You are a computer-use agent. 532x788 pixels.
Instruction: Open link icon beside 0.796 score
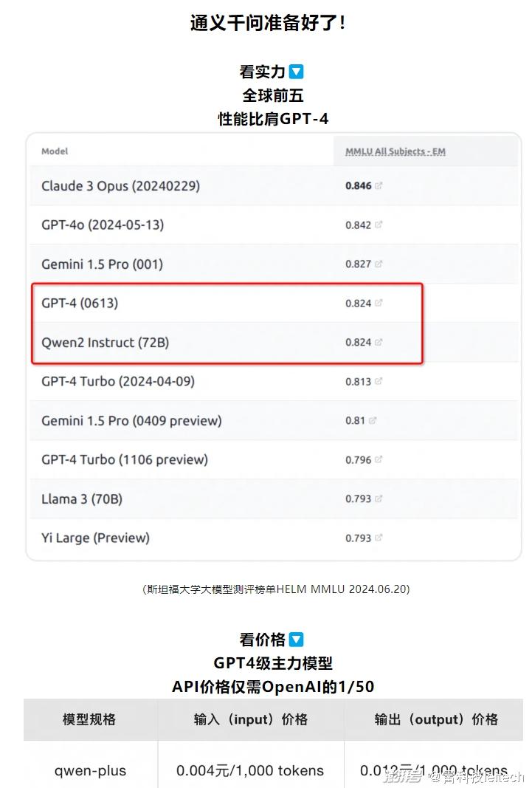click(379, 460)
